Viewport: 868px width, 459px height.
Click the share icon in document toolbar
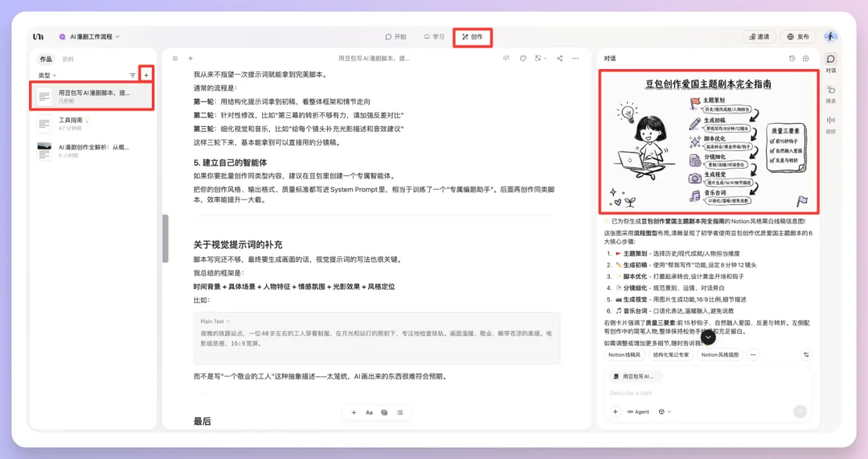(x=559, y=58)
